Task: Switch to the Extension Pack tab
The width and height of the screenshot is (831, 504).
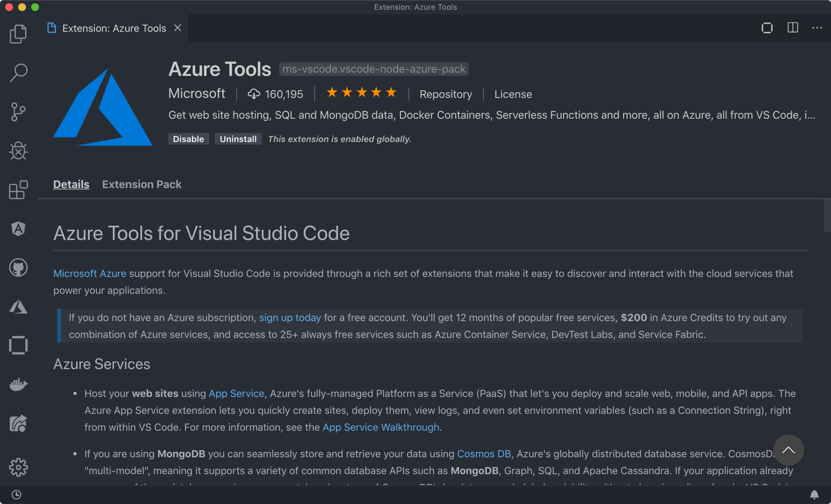Action: click(x=142, y=184)
